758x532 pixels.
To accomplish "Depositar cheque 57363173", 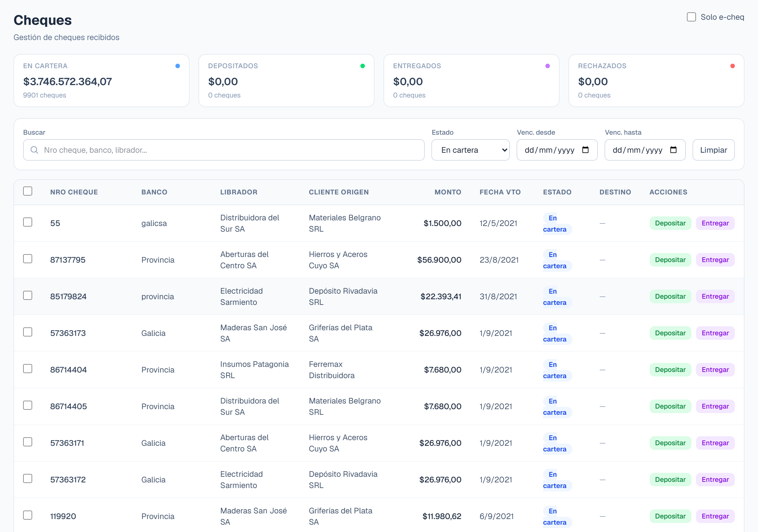I will pyautogui.click(x=670, y=333).
